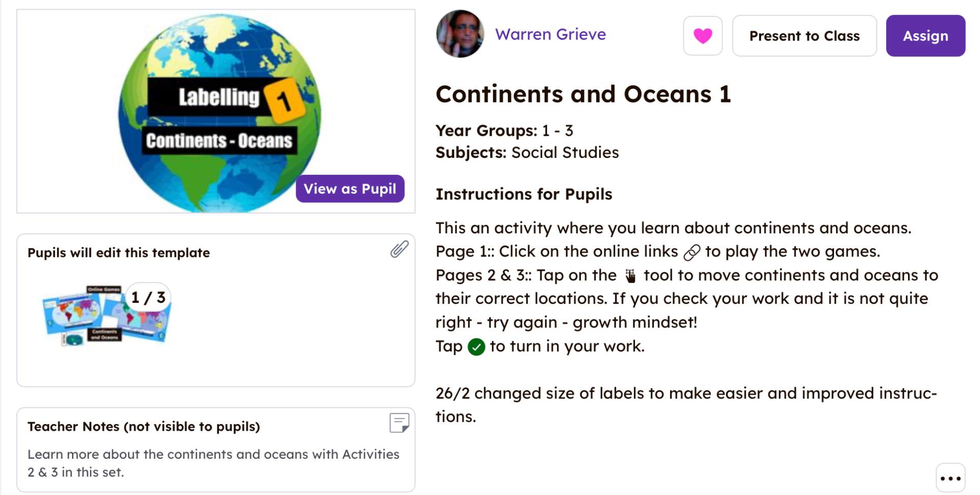Click the Pupils will edit this template heading
The image size is (980, 495).
(x=118, y=253)
